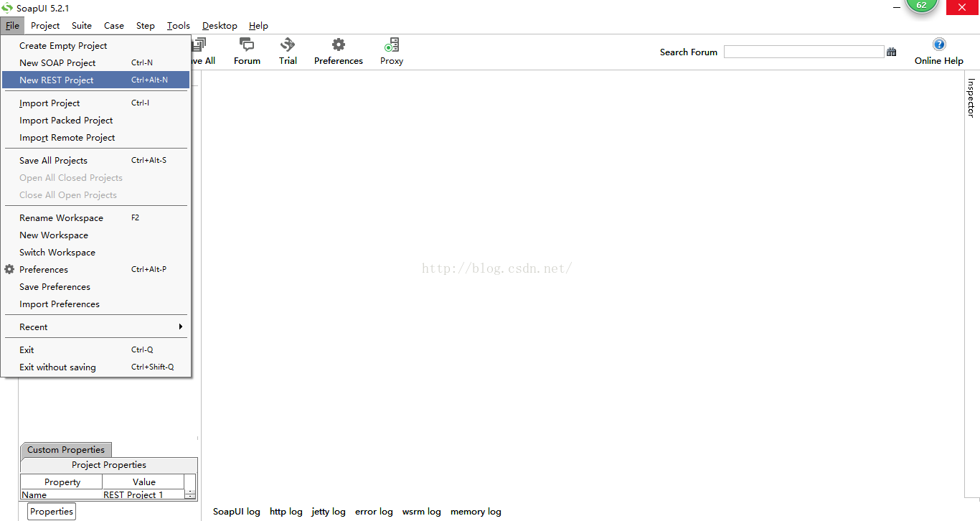This screenshot has height=521, width=980.
Task: Choose Save Preferences
Action: point(95,286)
